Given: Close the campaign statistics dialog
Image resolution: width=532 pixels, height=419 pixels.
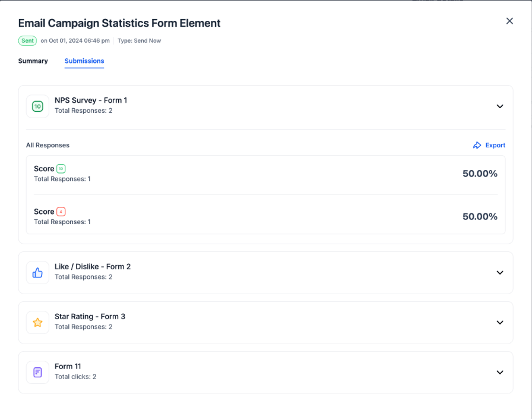Looking at the screenshot, I should (509, 21).
